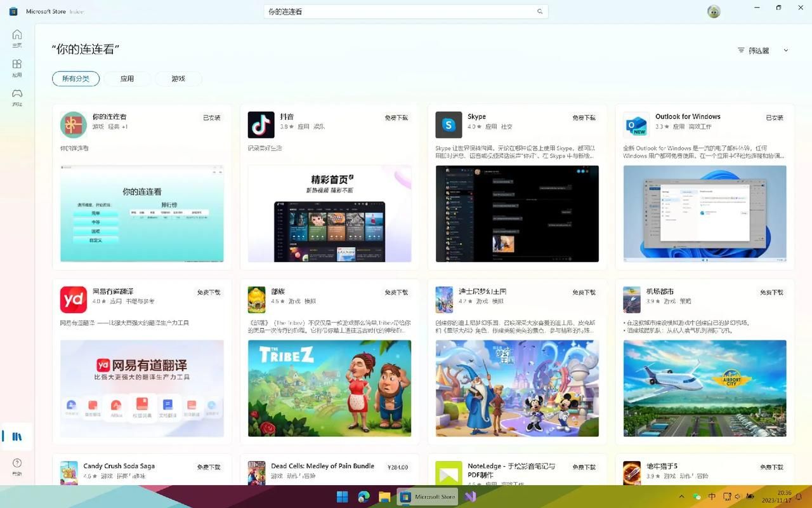Click the Dead Cells bundle icon
Image resolution: width=812 pixels, height=508 pixels.
tap(257, 473)
